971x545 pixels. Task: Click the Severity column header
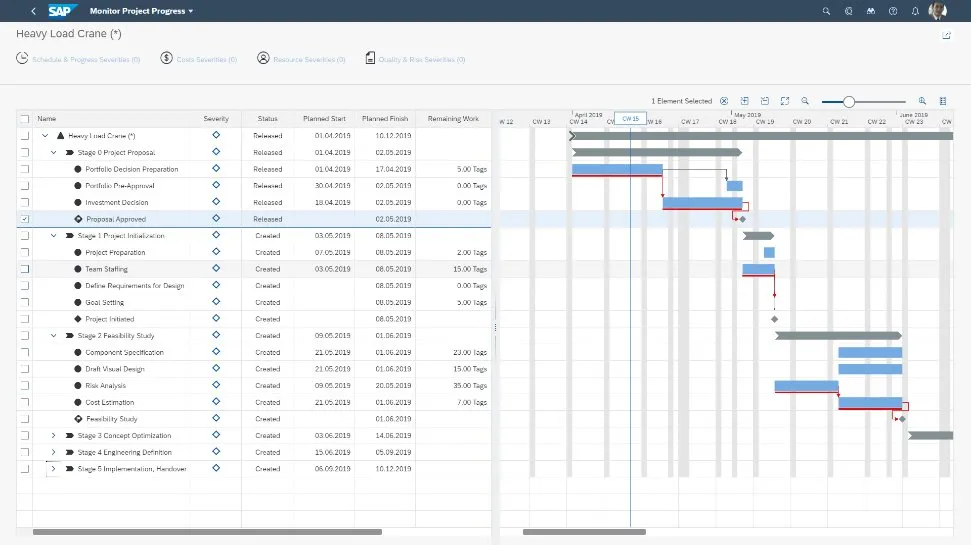(216, 118)
